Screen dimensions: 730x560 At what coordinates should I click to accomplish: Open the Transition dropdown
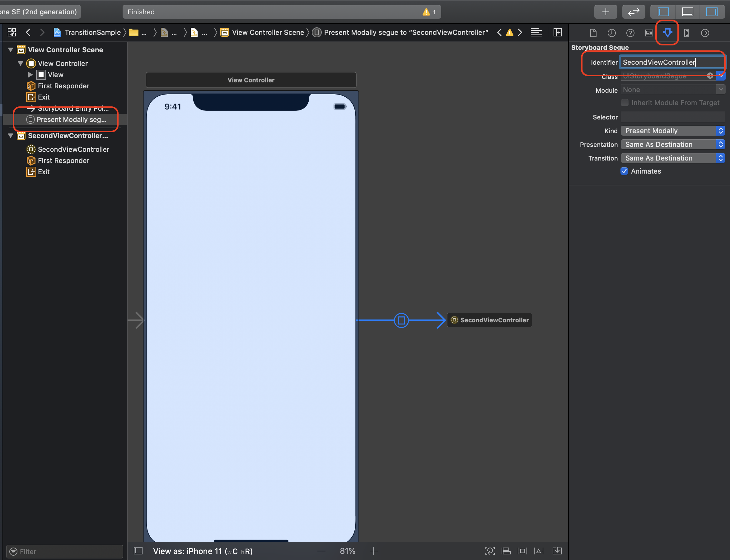[x=673, y=158]
